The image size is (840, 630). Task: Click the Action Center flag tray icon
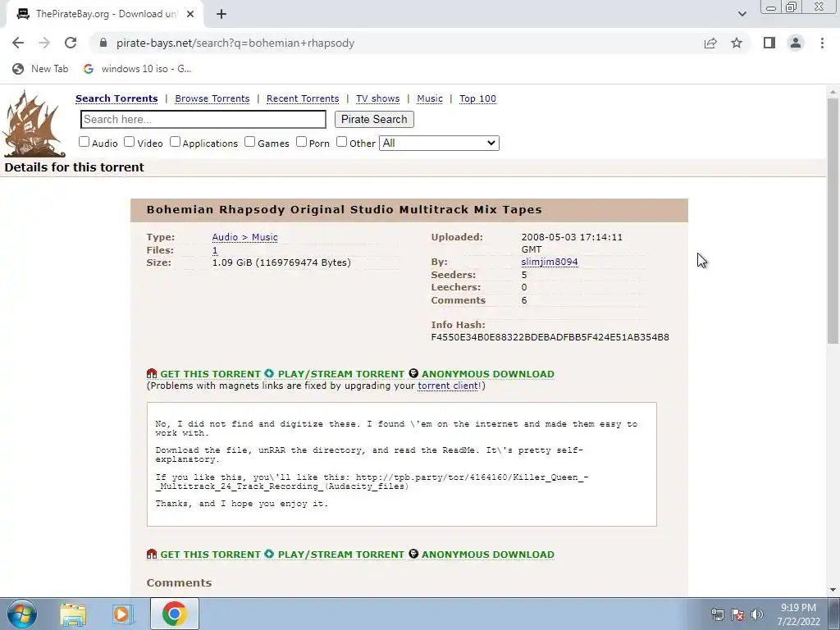click(737, 614)
